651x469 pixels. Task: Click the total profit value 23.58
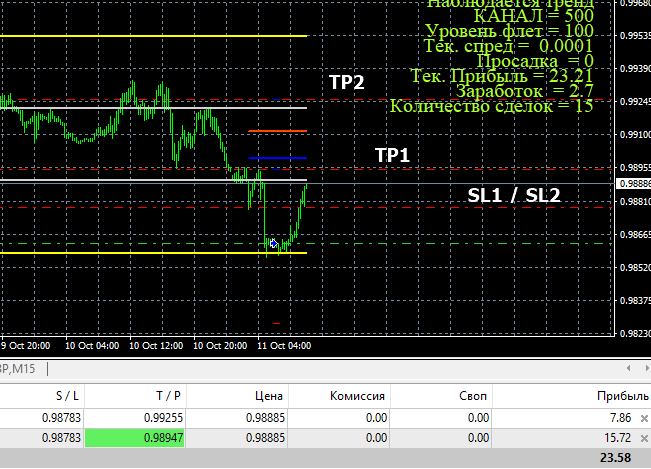pyautogui.click(x=615, y=458)
